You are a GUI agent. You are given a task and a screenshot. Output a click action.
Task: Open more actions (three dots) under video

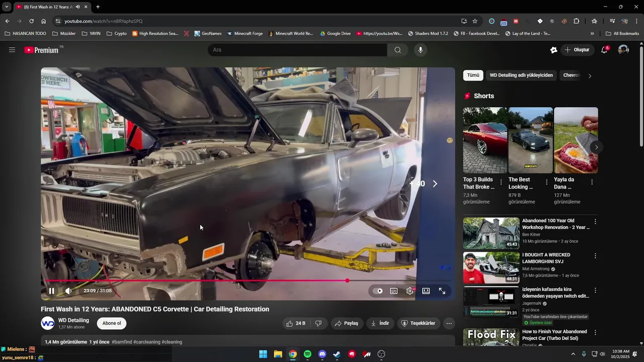pyautogui.click(x=449, y=323)
